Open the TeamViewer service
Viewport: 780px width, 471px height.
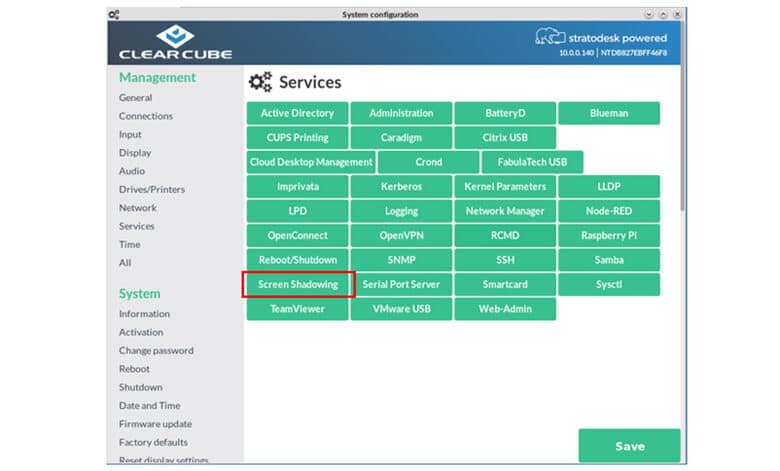297,309
